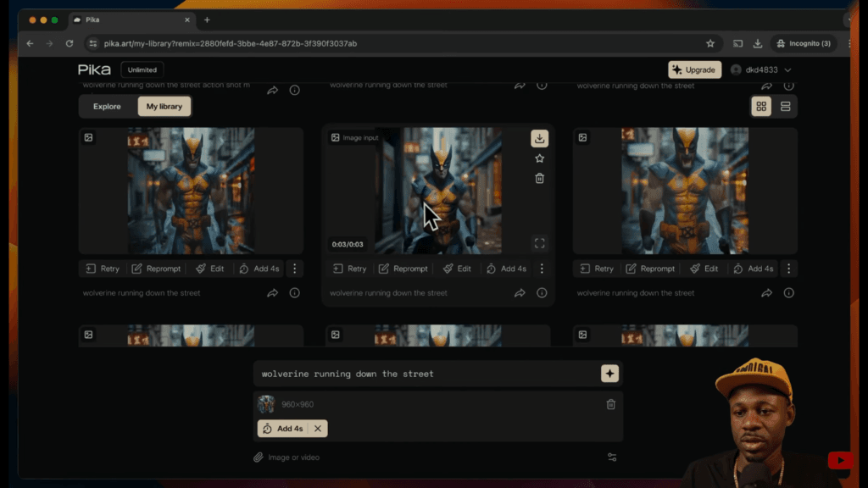Delete the center video using trash icon
Screen dimensions: 868x488
(539, 178)
